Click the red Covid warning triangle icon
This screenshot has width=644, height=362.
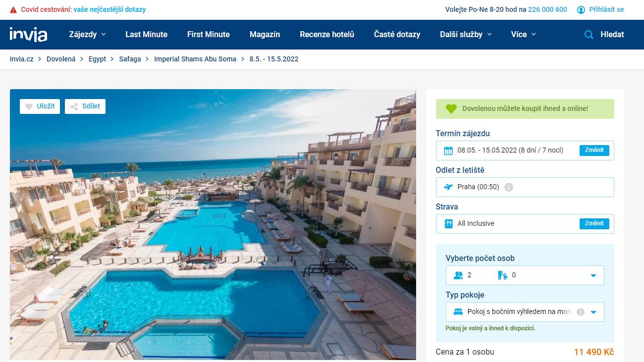(x=13, y=10)
